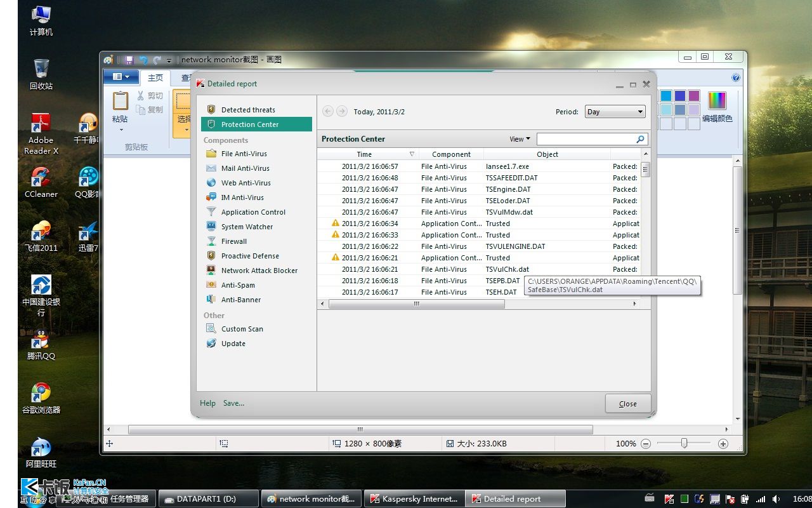The height and width of the screenshot is (508, 812).
Task: Click the volume speaker tray icon
Action: (x=775, y=499)
